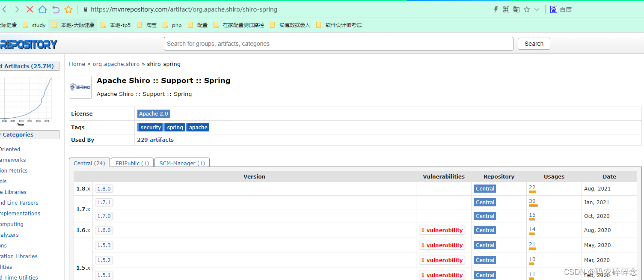The height and width of the screenshot is (280, 644).
Task: Click 1 vulnerability badge for 1.5.3
Action: click(442, 245)
